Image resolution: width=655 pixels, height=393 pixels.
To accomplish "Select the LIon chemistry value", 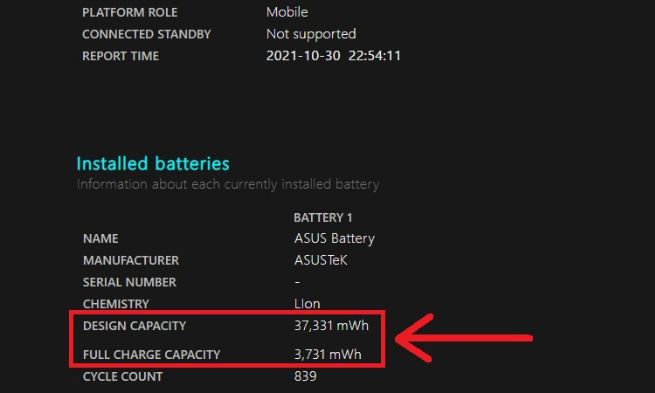I will tap(307, 304).
